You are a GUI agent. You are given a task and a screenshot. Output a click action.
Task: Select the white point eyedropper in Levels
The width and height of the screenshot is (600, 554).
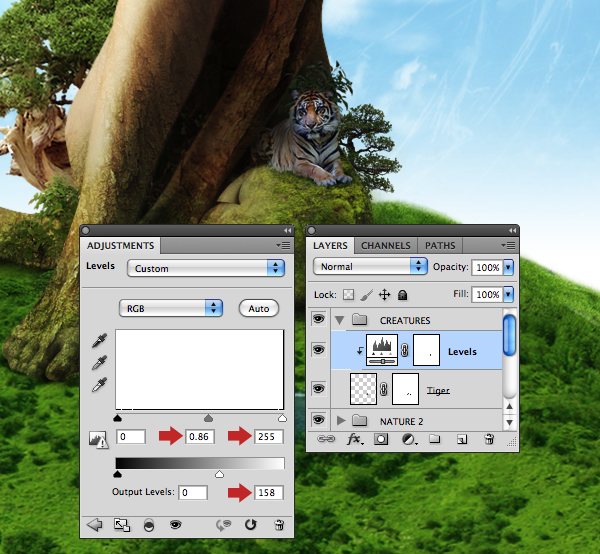point(99,385)
